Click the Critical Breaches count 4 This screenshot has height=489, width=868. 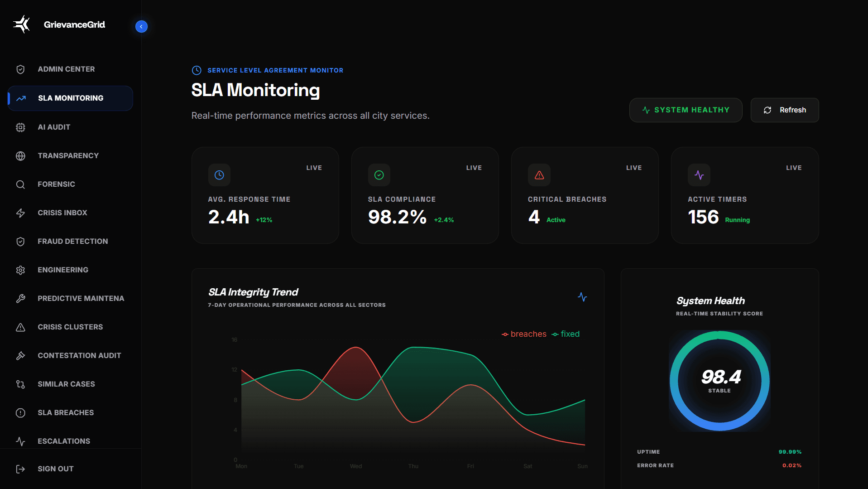[x=534, y=217]
